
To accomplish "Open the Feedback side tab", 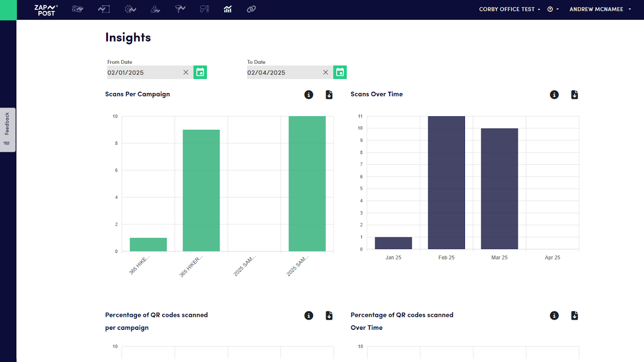I will pos(7,129).
